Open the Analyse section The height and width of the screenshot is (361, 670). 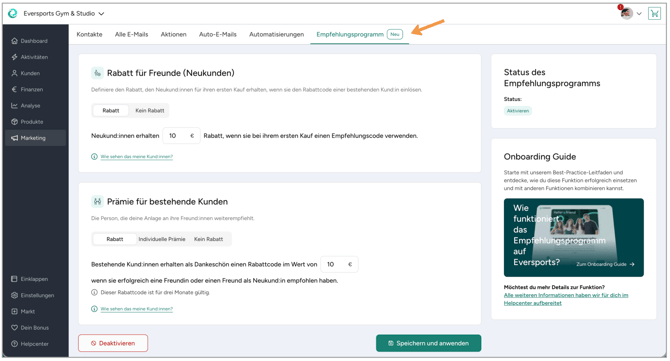[x=26, y=106]
